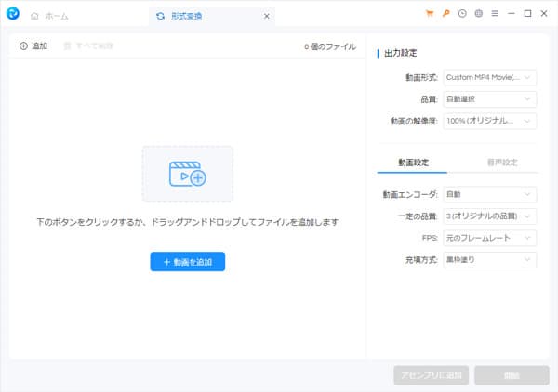Open the 動画エンコーダ dropdown
Screen dimensions: 558x392
(489, 194)
